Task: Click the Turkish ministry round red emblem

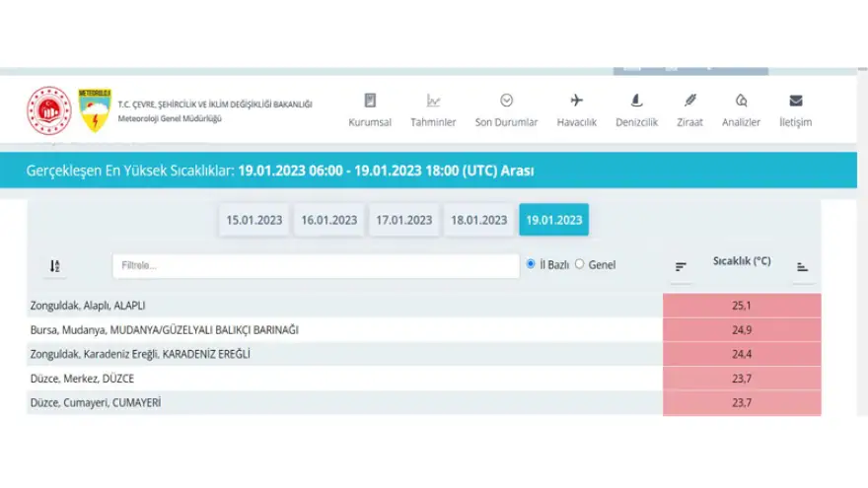Action: coord(49,110)
